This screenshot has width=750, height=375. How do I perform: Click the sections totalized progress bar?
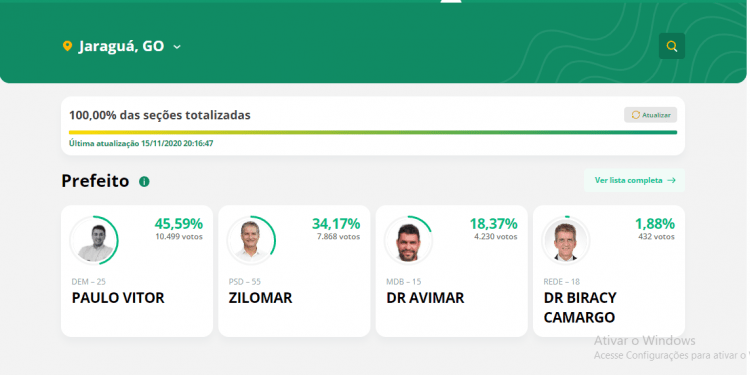pyautogui.click(x=373, y=132)
